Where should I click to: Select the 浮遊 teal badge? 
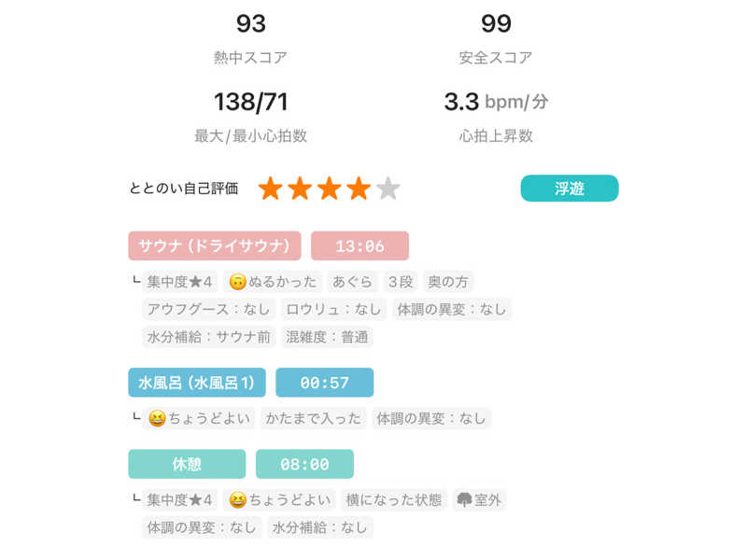click(570, 189)
